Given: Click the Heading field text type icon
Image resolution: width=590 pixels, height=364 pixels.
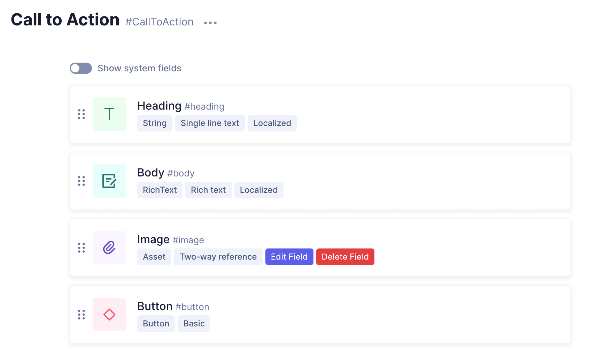Looking at the screenshot, I should (x=109, y=114).
